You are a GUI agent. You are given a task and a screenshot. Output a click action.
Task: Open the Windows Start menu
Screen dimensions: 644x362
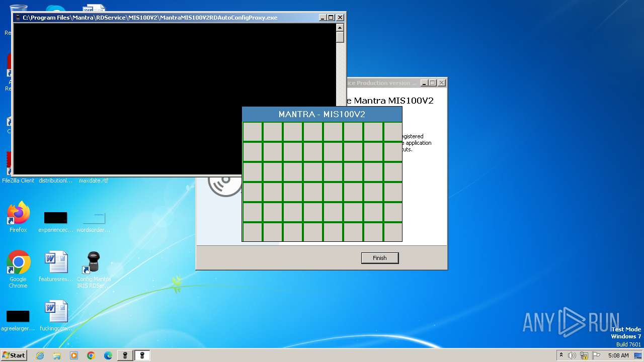click(14, 355)
